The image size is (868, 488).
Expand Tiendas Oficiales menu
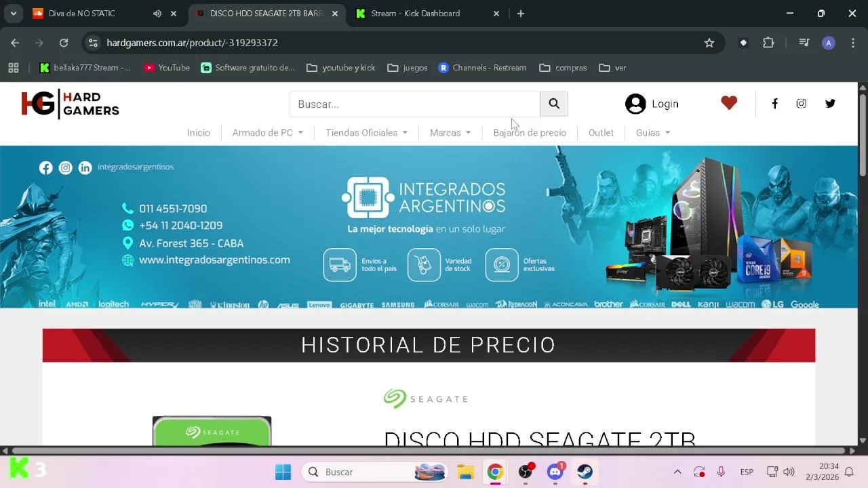pos(366,133)
